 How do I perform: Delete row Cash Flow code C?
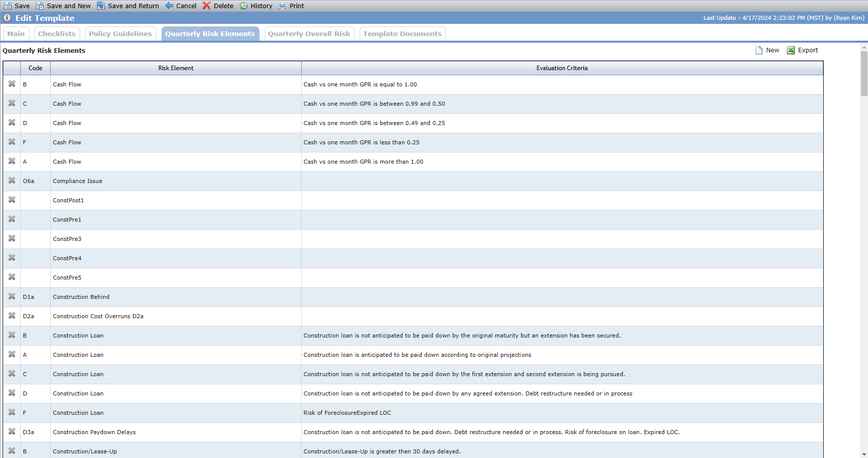pyautogui.click(x=12, y=103)
